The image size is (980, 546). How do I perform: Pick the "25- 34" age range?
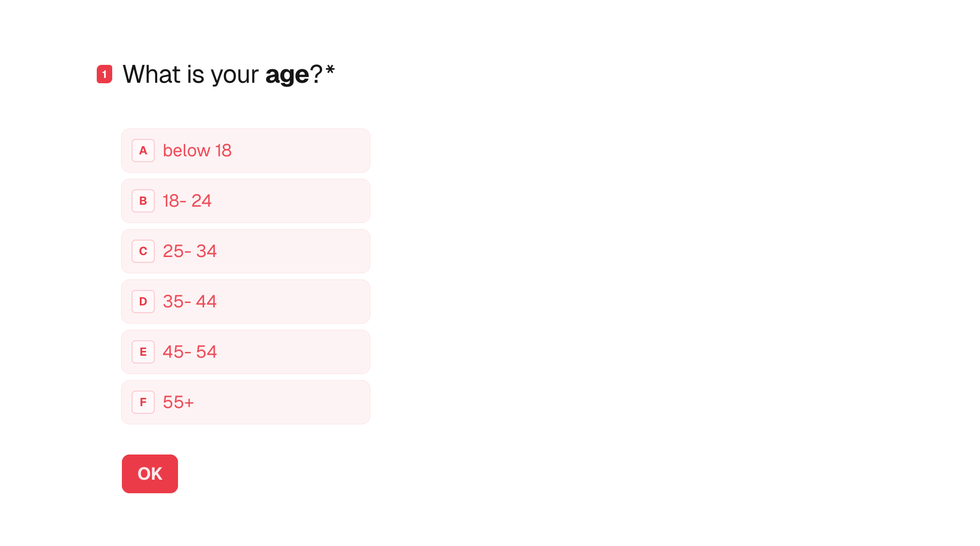coord(246,251)
